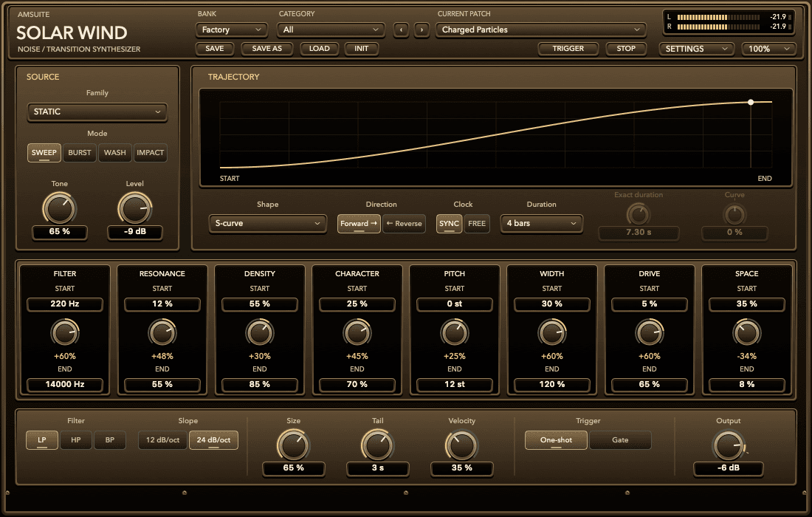Select LP filter type
The image size is (812, 517).
coord(42,439)
